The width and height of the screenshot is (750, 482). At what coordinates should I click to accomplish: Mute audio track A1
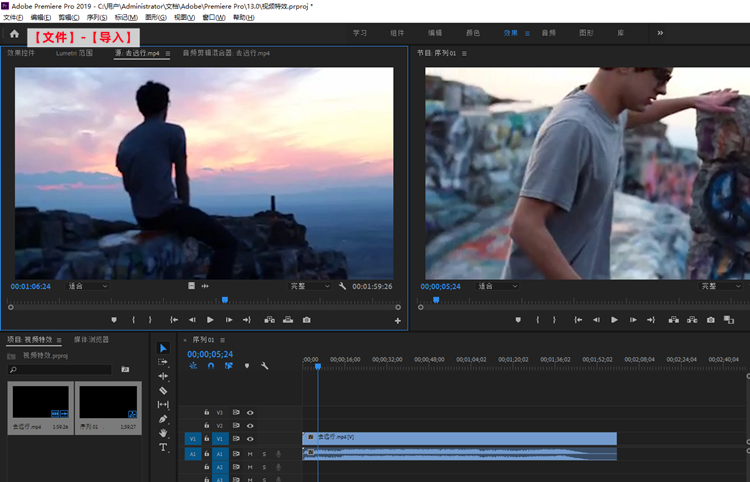tap(250, 454)
